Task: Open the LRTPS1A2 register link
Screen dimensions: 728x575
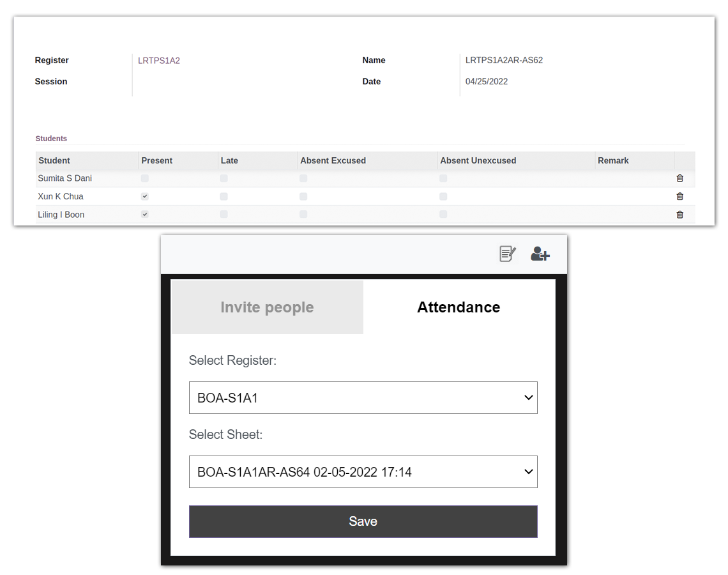Action: click(x=159, y=61)
